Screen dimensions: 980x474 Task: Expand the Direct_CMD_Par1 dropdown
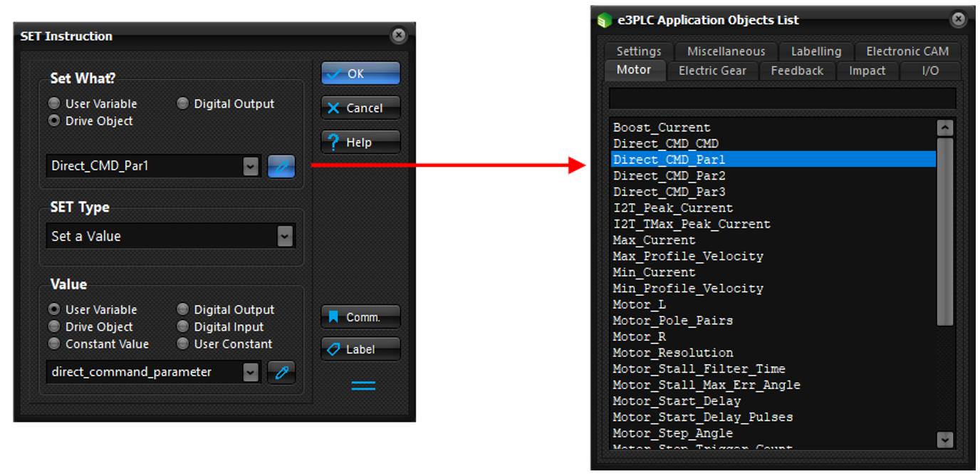[x=251, y=167]
